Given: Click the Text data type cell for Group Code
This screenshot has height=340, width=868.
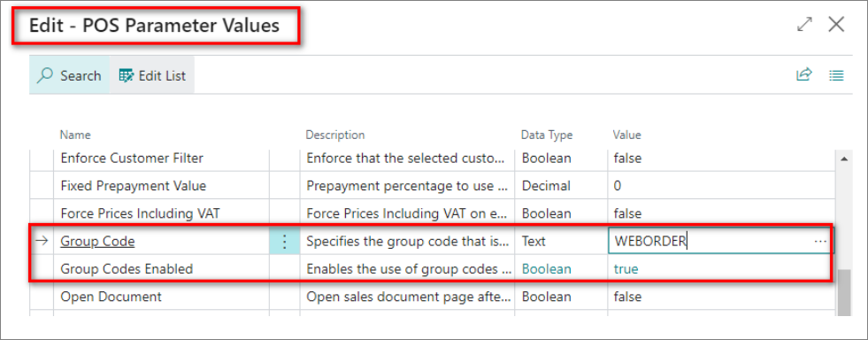Looking at the screenshot, I should click(x=534, y=242).
